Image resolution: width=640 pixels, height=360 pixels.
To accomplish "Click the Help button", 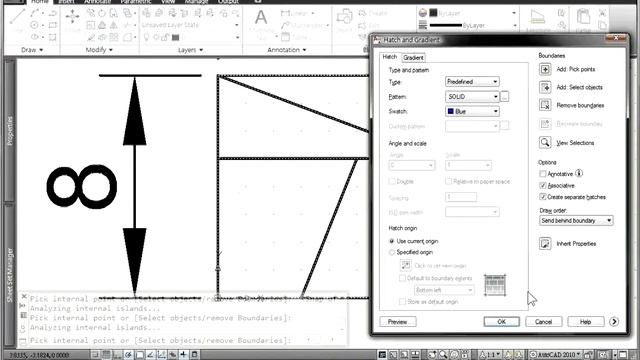I will tap(586, 322).
